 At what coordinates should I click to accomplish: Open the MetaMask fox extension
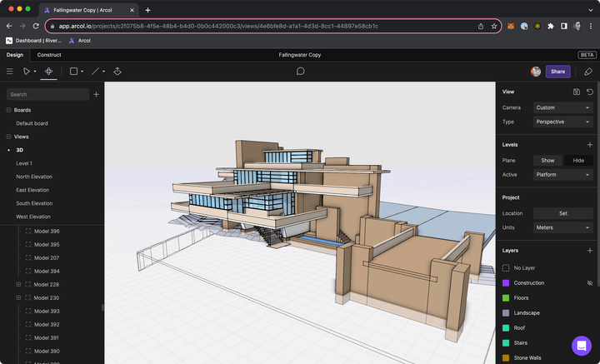[x=511, y=26]
